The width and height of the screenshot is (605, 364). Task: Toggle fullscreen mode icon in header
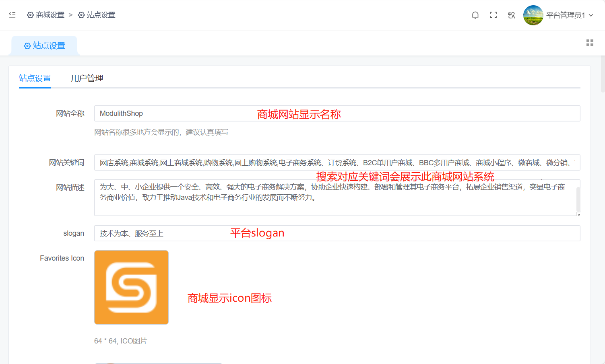coord(493,15)
